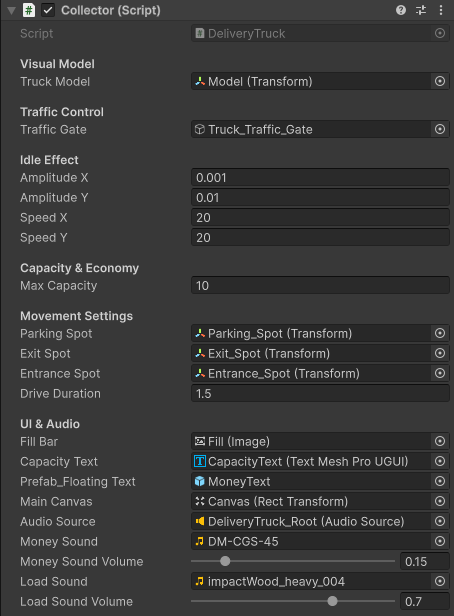Adjust the Load Sound Volume slider
This screenshot has width=454, height=616.
(332, 601)
